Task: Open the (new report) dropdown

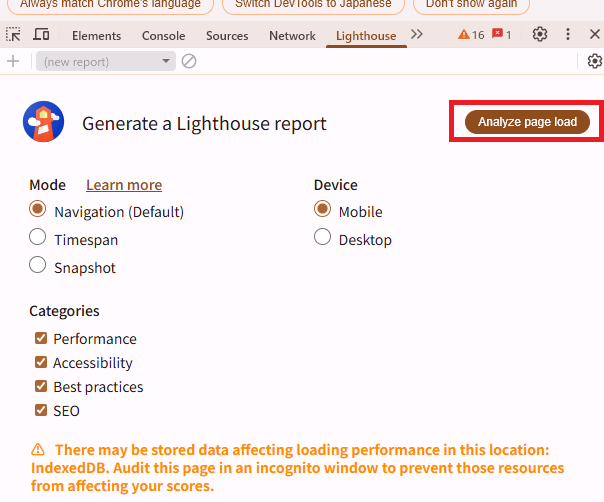Action: pos(105,62)
